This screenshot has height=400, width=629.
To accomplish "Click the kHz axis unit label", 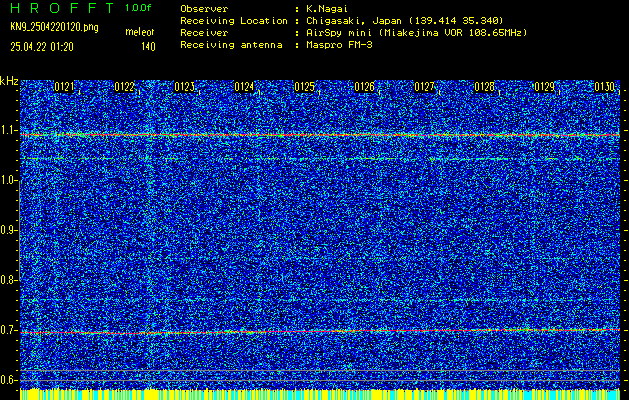I will (x=9, y=81).
